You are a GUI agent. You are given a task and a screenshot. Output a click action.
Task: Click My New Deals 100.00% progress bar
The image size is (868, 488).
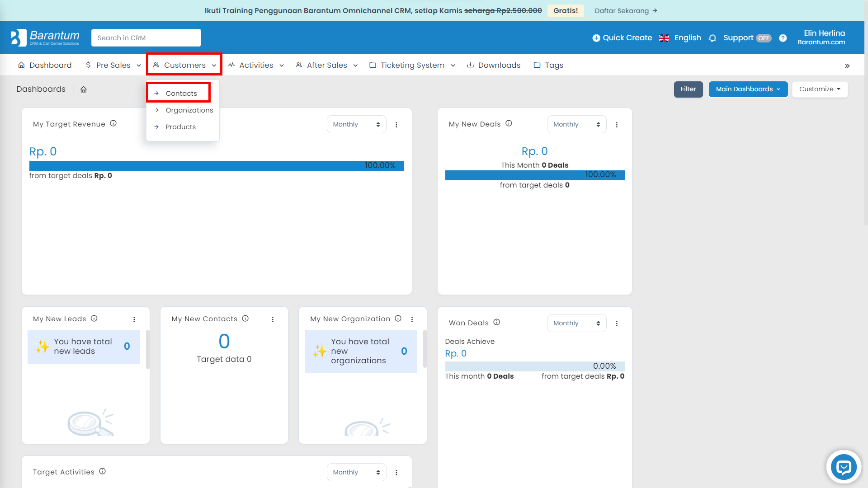(x=535, y=175)
